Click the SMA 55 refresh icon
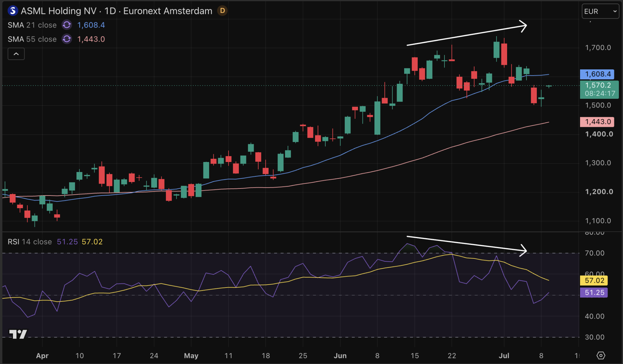The width and height of the screenshot is (623, 364). 67,39
